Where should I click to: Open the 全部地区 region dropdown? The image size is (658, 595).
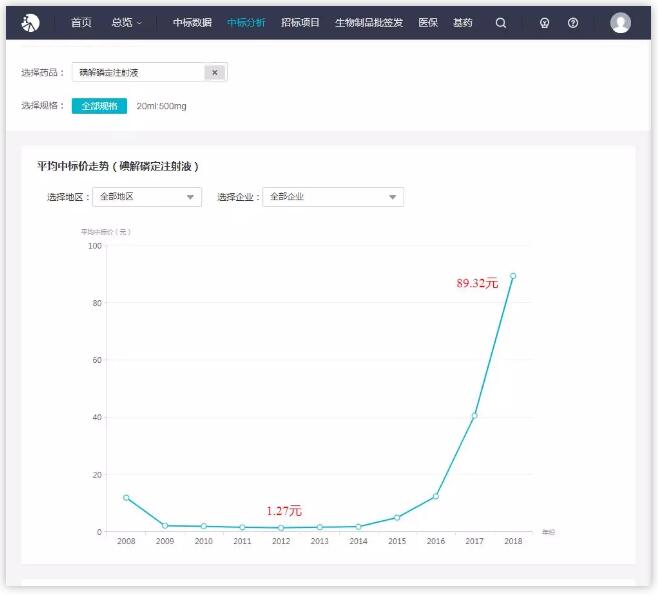pyautogui.click(x=146, y=197)
